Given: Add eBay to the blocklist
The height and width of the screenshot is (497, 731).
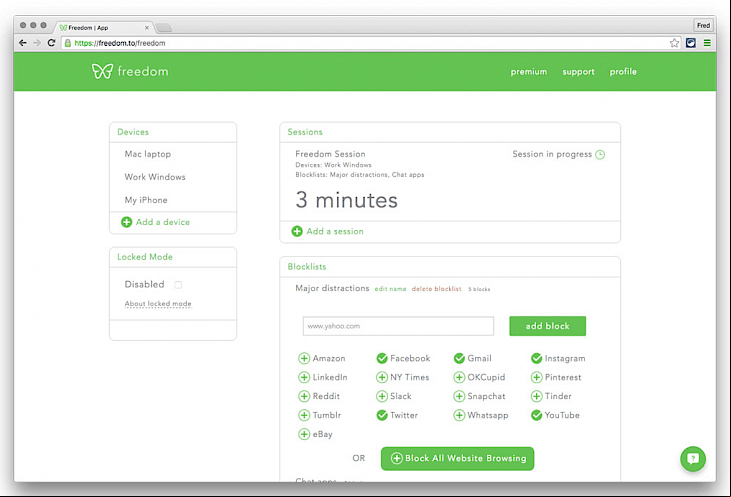Looking at the screenshot, I should coord(304,434).
